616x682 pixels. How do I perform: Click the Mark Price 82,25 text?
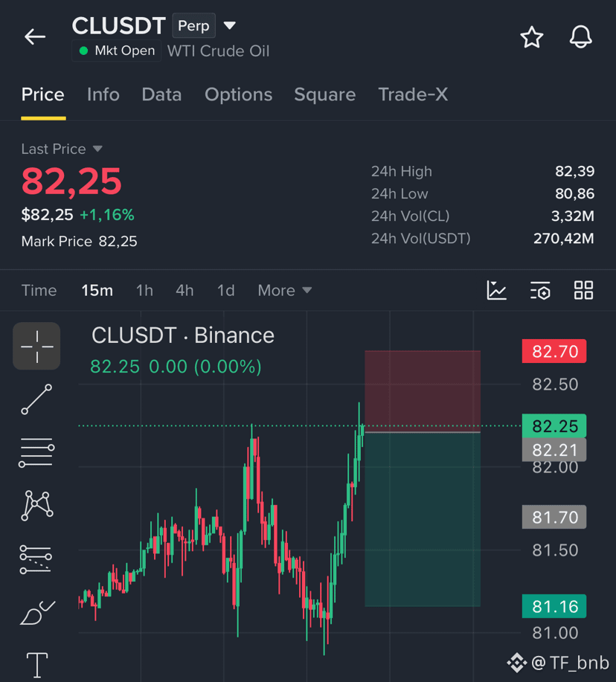(79, 241)
